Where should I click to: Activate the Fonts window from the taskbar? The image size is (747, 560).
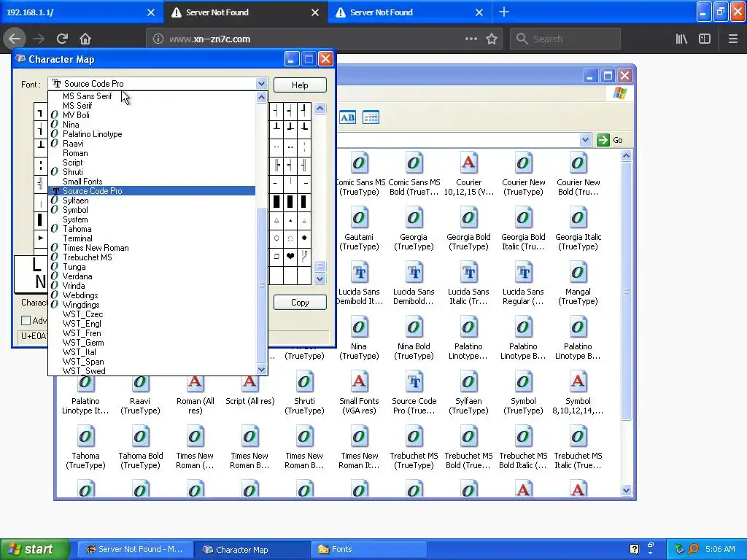tap(368, 549)
